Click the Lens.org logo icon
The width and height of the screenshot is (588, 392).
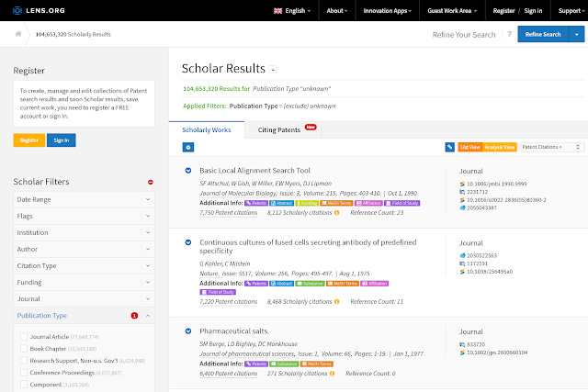(x=17, y=10)
